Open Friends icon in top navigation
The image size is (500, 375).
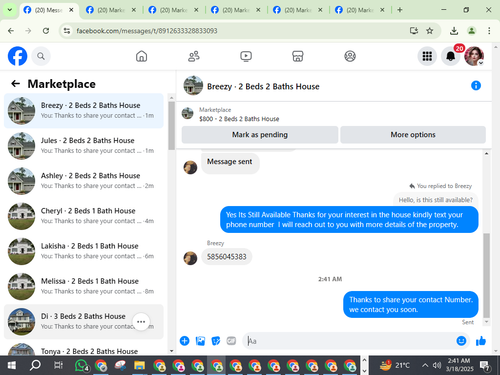click(194, 56)
